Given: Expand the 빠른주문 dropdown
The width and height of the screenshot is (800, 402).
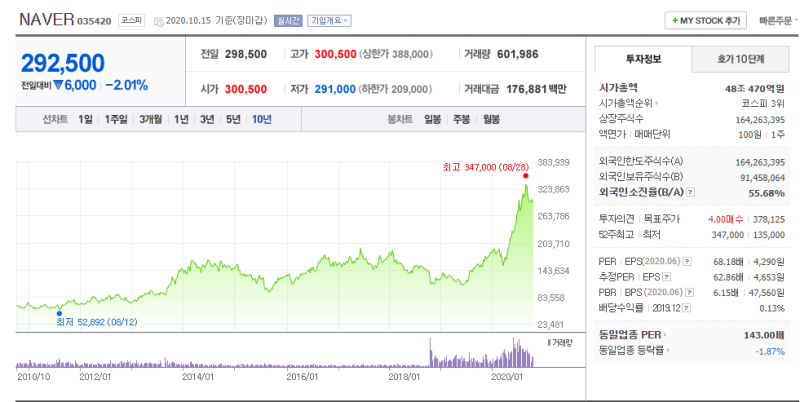Looking at the screenshot, I should (779, 21).
